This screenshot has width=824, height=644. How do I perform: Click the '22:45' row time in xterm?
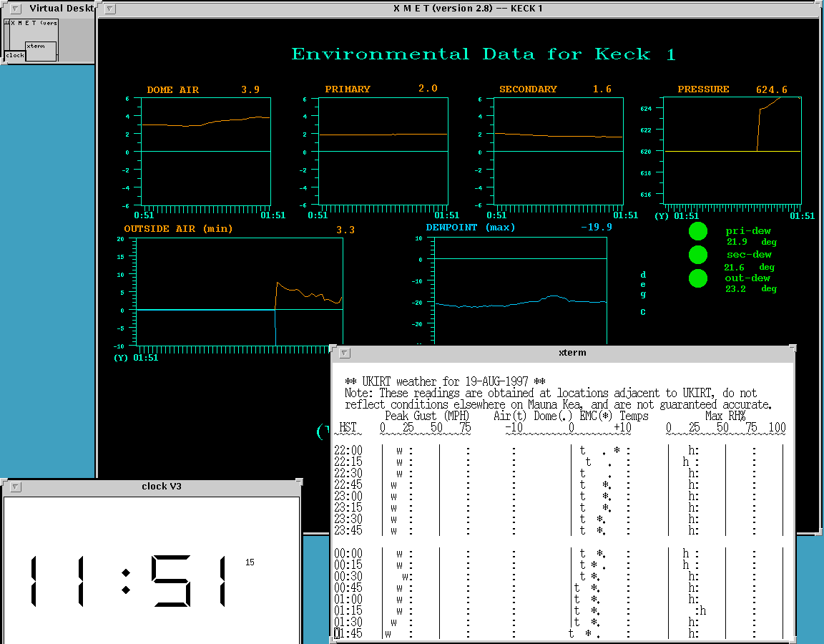(348, 484)
